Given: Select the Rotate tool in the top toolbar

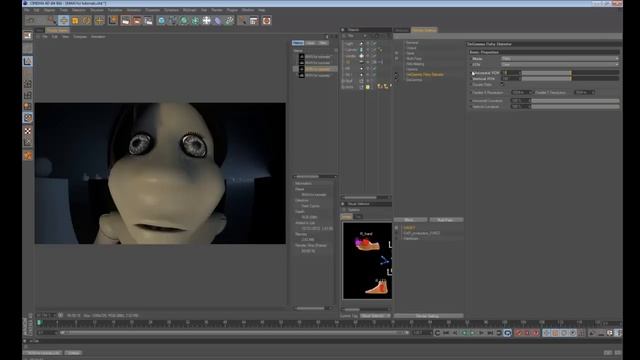Looking at the screenshot, I should click(87, 20).
